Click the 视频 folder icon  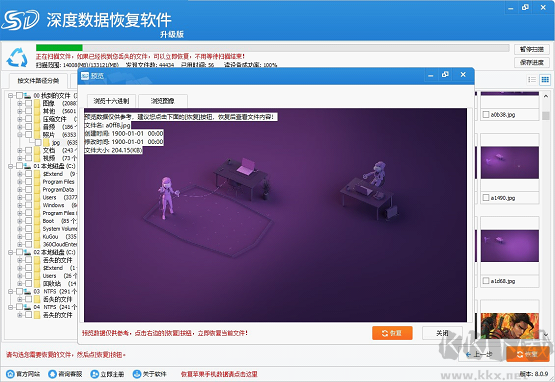[x=37, y=158]
